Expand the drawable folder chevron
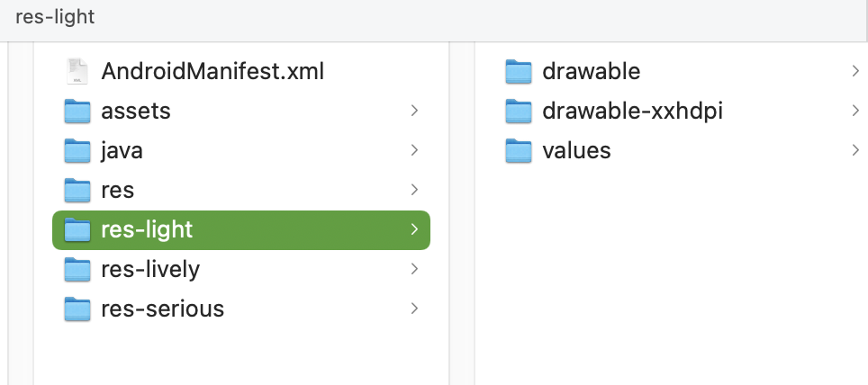 click(x=854, y=71)
